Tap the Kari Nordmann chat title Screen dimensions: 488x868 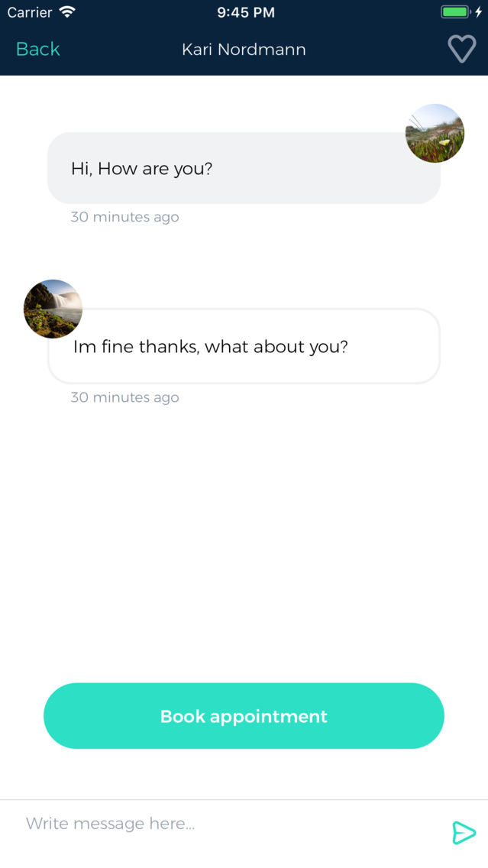pos(244,49)
